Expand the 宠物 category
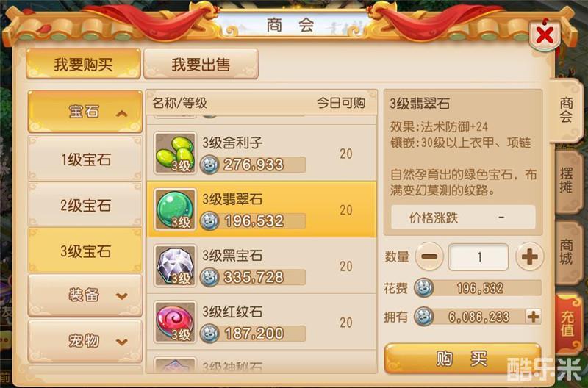588x388 pixels. pyautogui.click(x=85, y=341)
